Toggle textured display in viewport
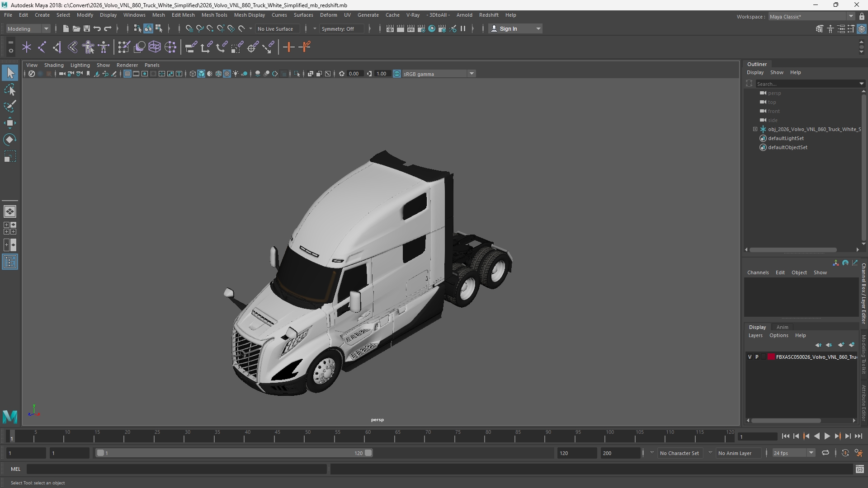 [x=227, y=74]
